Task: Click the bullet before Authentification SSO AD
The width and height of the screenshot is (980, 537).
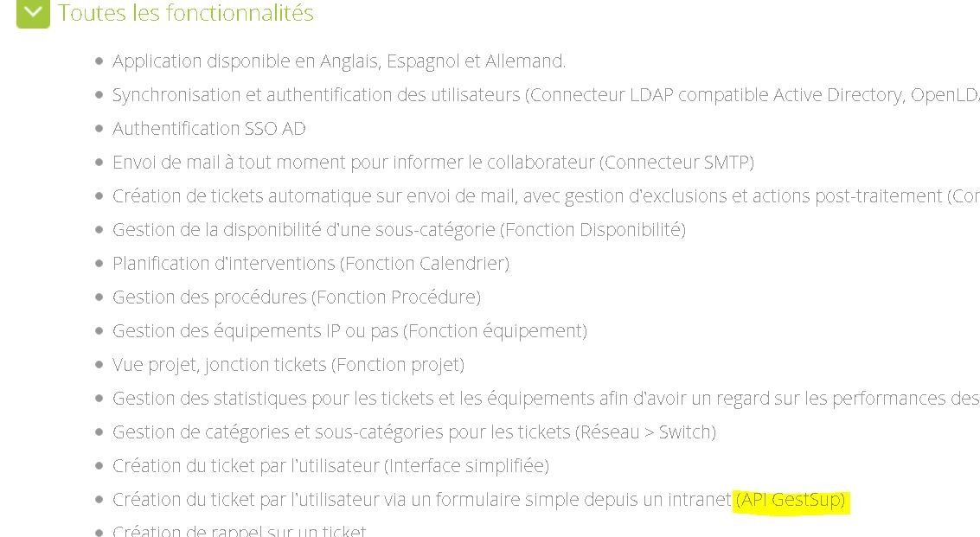Action: pos(99,129)
